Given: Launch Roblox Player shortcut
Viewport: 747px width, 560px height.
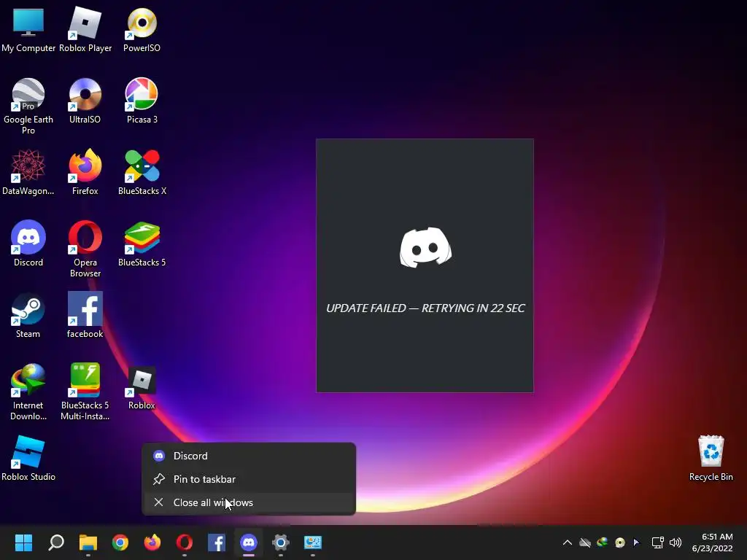Looking at the screenshot, I should [85, 29].
